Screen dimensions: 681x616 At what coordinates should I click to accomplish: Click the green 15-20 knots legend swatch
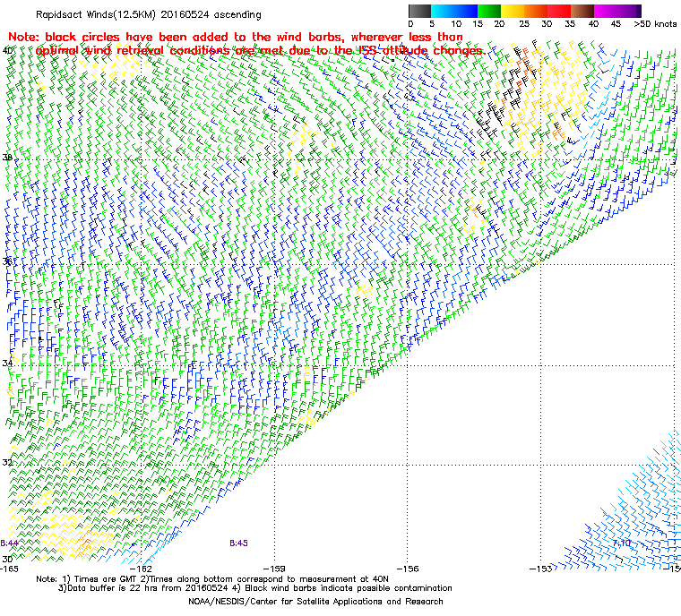pyautogui.click(x=489, y=11)
